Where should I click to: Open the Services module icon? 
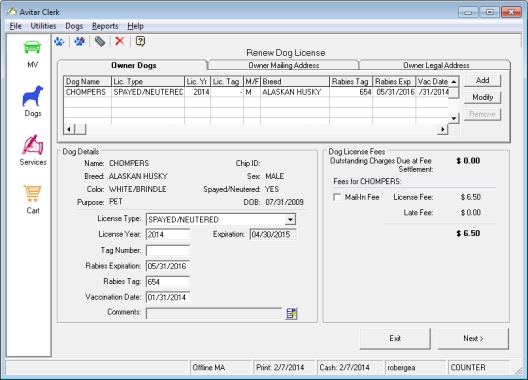coord(33,145)
